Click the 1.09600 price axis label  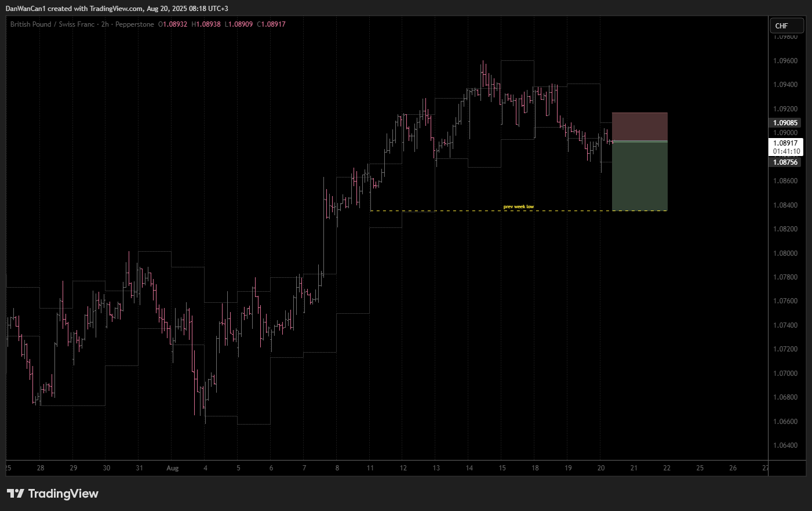pos(785,61)
